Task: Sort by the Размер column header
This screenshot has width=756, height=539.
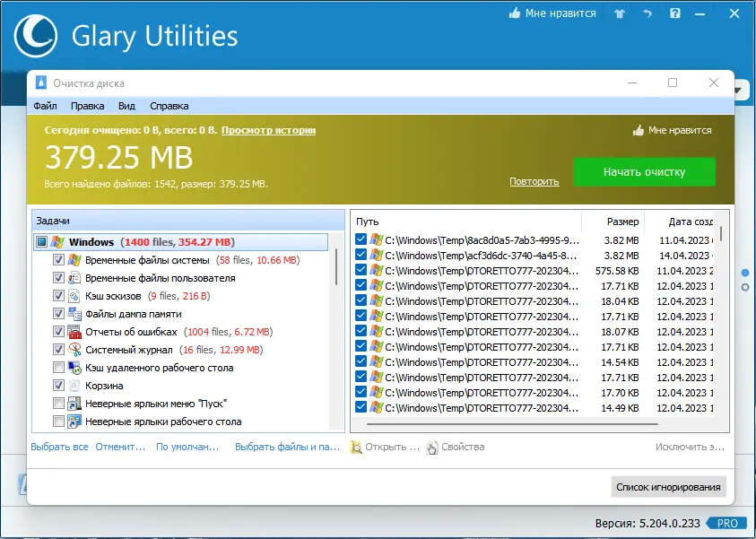Action: (x=613, y=222)
